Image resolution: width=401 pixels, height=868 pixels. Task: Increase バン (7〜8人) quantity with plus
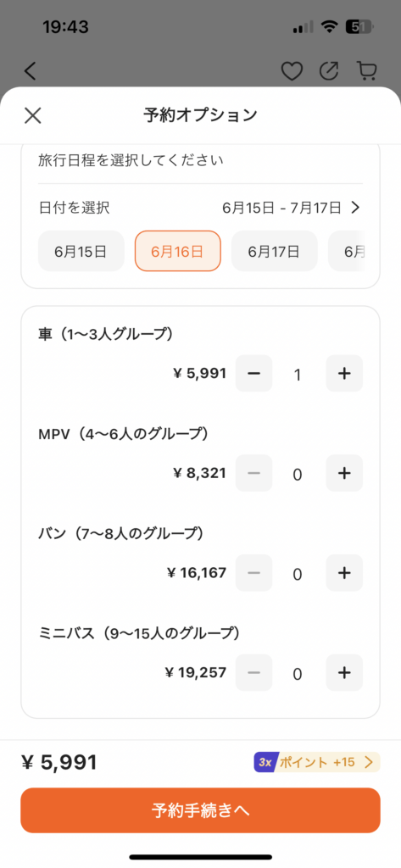344,573
